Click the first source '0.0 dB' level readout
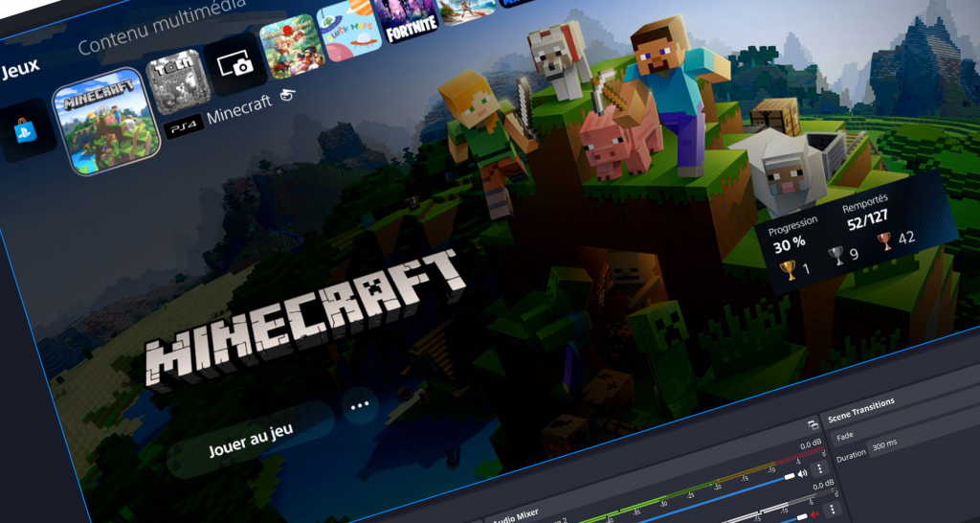Image resolution: width=980 pixels, height=523 pixels. point(811,445)
